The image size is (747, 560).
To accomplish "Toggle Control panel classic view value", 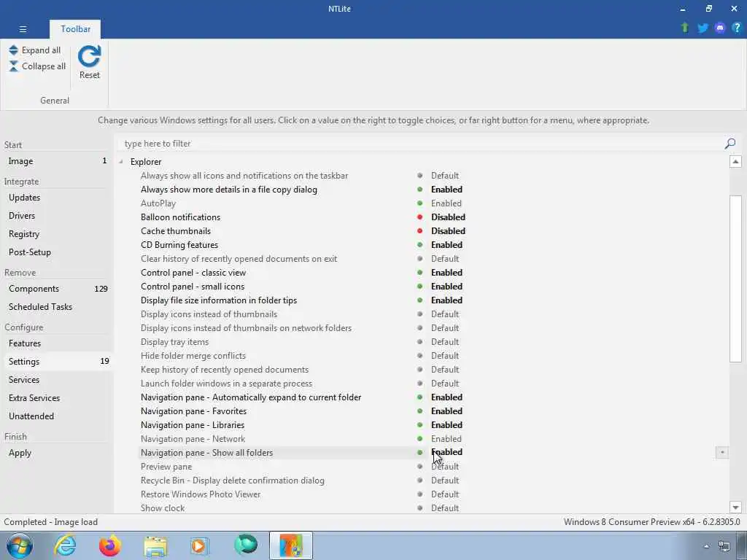I will coord(446,273).
